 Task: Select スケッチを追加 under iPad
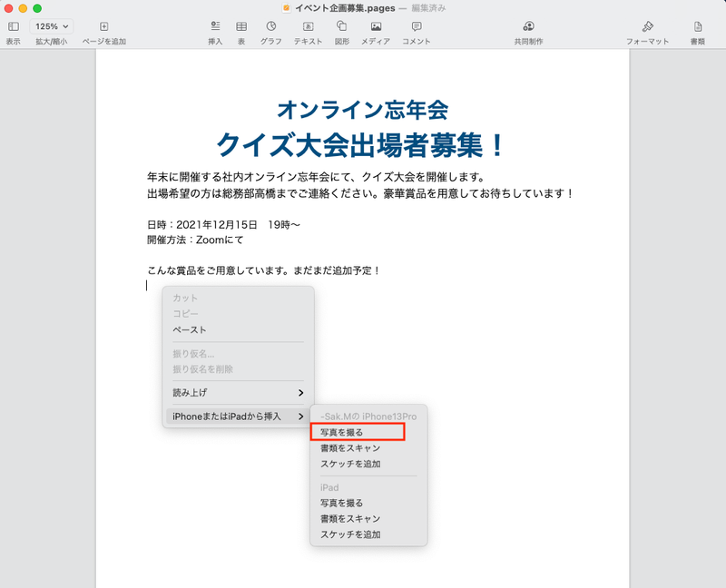click(350, 534)
